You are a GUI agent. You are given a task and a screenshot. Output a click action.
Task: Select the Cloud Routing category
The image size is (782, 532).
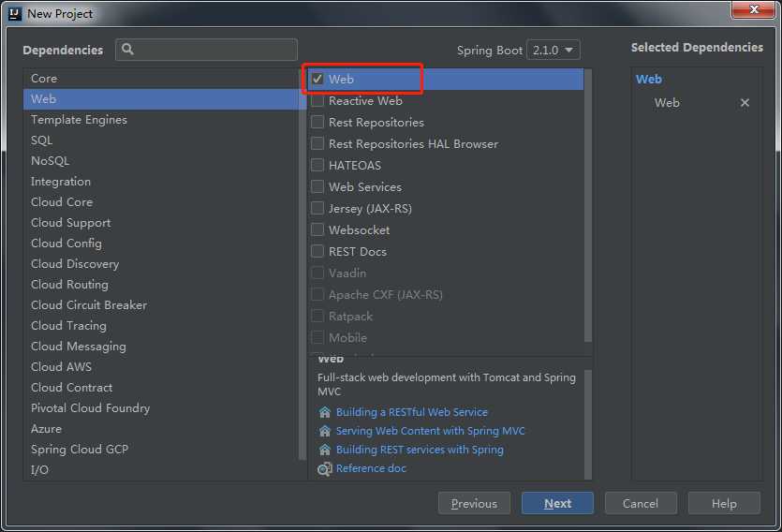pyautogui.click(x=161, y=284)
